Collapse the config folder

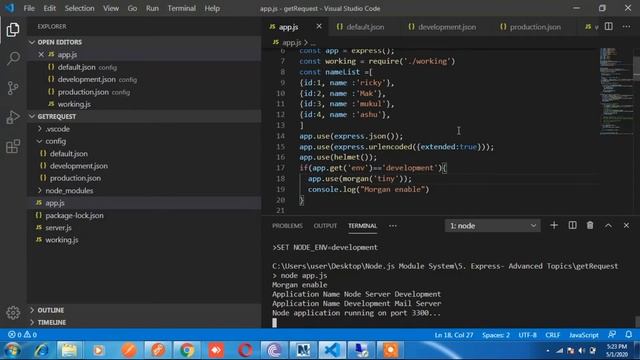point(40,141)
